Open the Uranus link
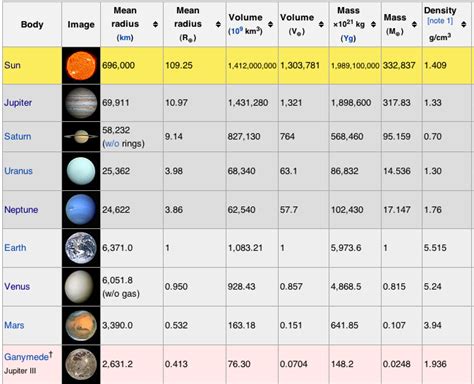 pyautogui.click(x=18, y=171)
